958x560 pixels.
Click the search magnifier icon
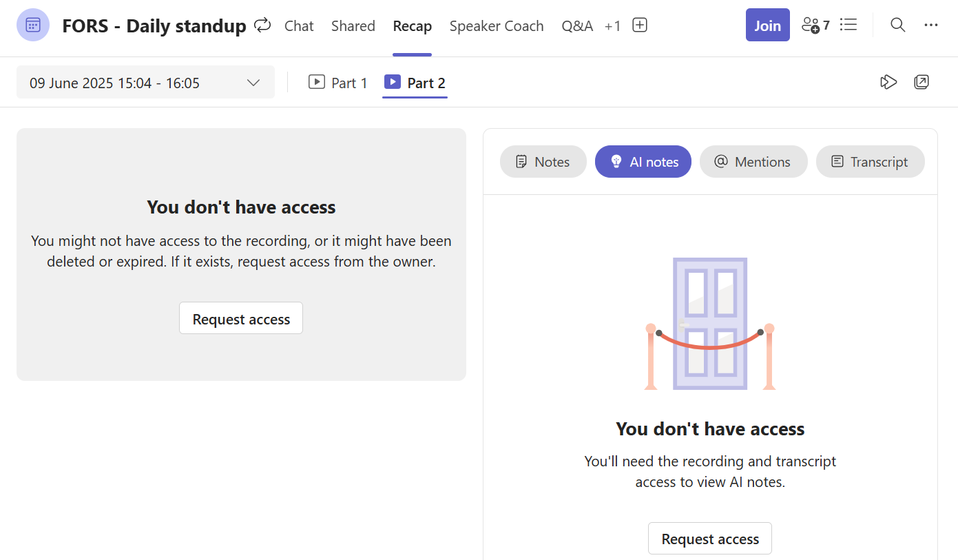click(897, 25)
